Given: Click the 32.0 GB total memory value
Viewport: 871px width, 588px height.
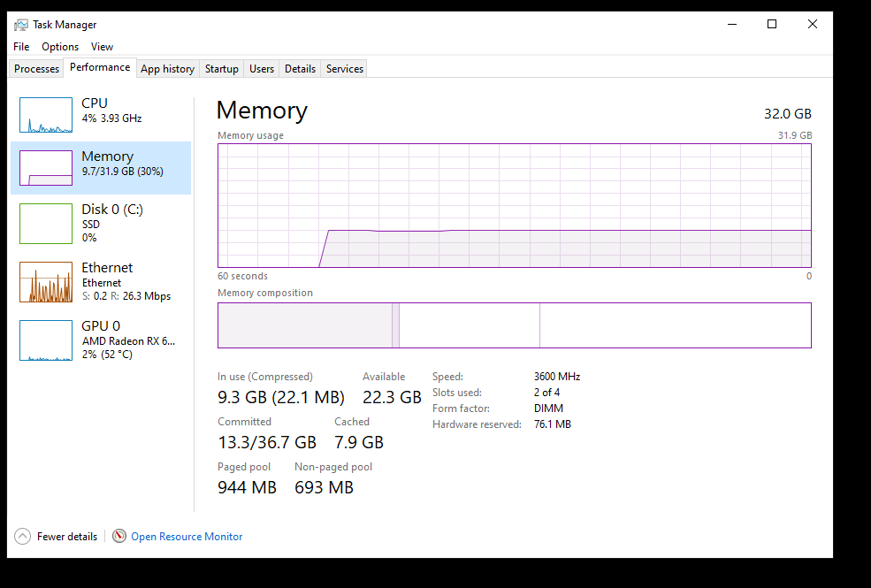Looking at the screenshot, I should coord(788,114).
